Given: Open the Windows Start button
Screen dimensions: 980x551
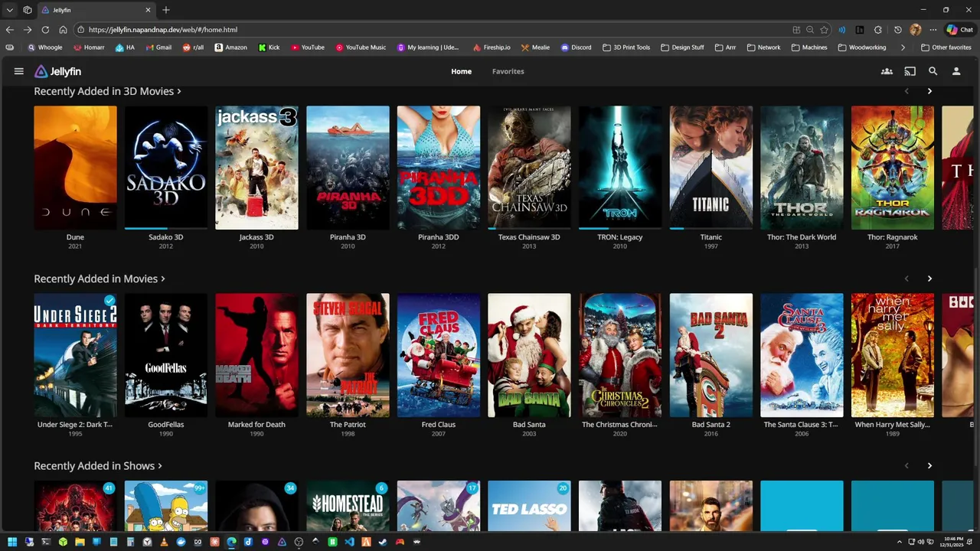Looking at the screenshot, I should [12, 542].
